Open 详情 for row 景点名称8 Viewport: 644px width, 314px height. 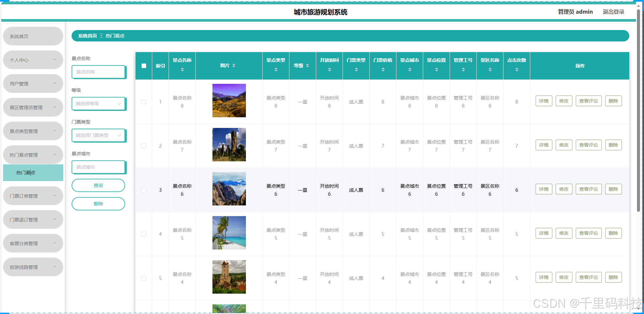[x=544, y=101]
